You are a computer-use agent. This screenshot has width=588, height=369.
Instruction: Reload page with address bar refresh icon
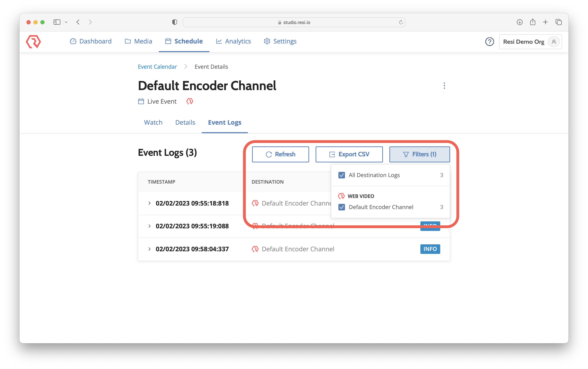tap(401, 22)
